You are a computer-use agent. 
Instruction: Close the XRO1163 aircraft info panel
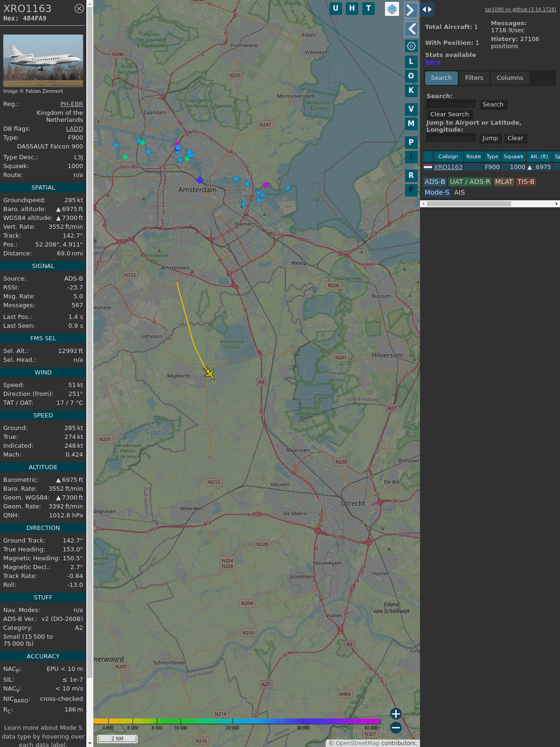click(x=79, y=8)
